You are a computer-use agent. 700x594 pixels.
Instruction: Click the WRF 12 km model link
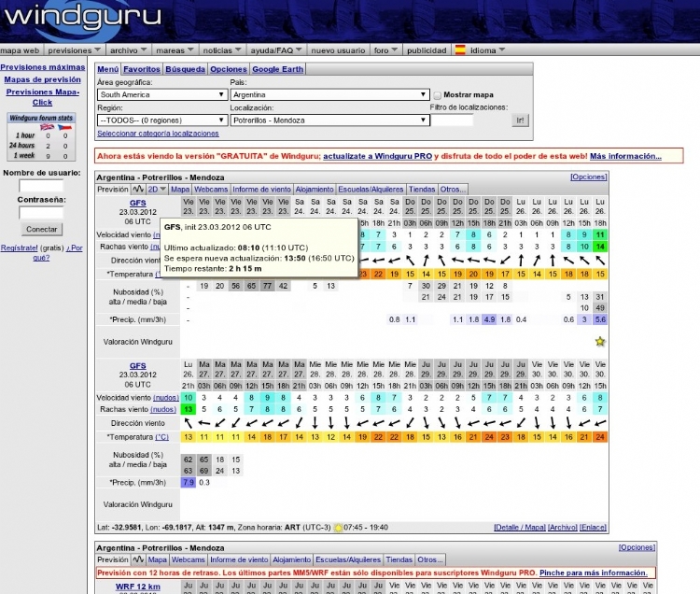click(137, 587)
